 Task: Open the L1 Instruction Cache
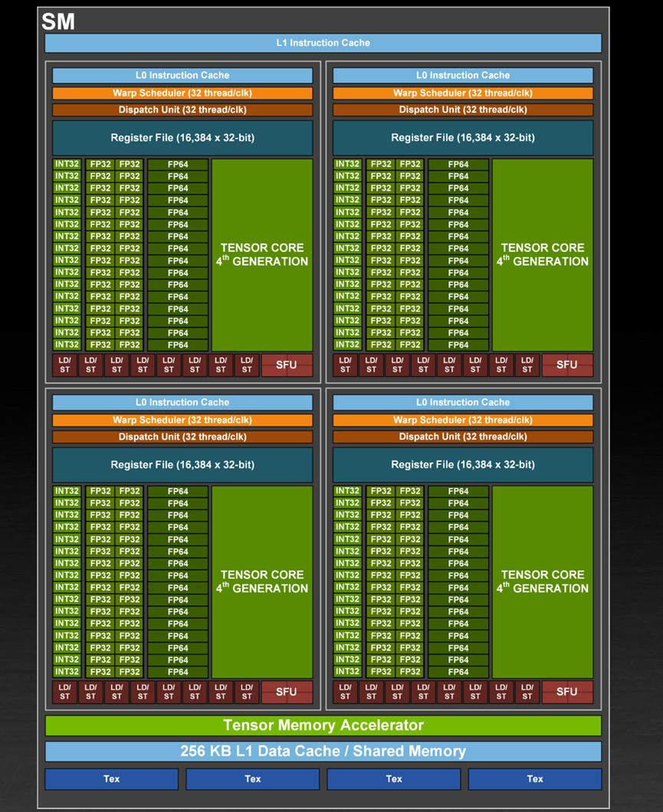(324, 43)
